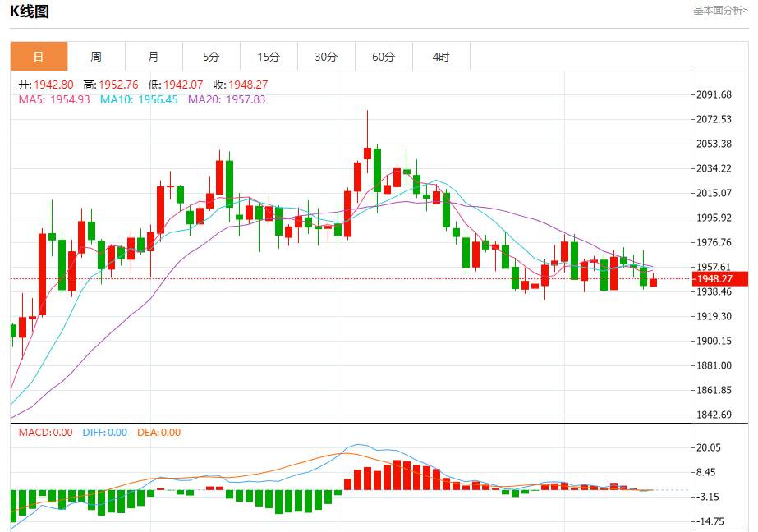Open the 4时 four-hour tab
Viewport: 758px width, 532px height.
click(441, 57)
